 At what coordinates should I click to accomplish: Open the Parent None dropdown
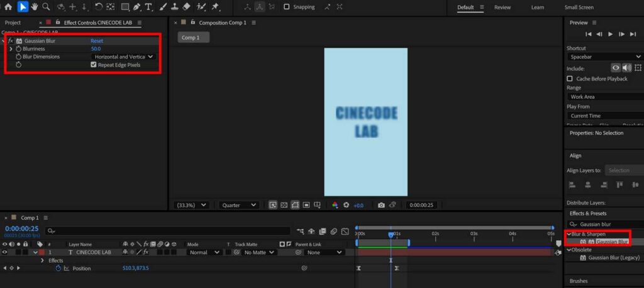(324, 252)
